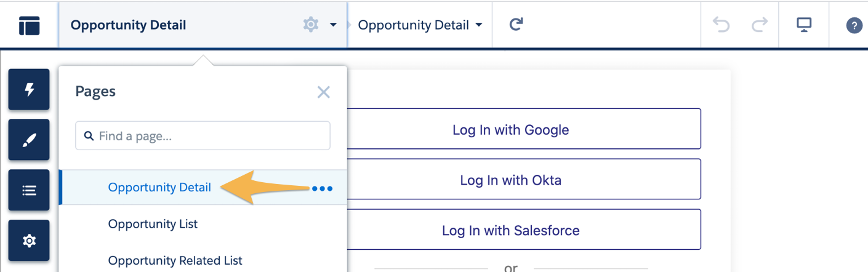Screen dimensions: 868x272
Task: Open the Help question mark menu
Action: coord(854,25)
